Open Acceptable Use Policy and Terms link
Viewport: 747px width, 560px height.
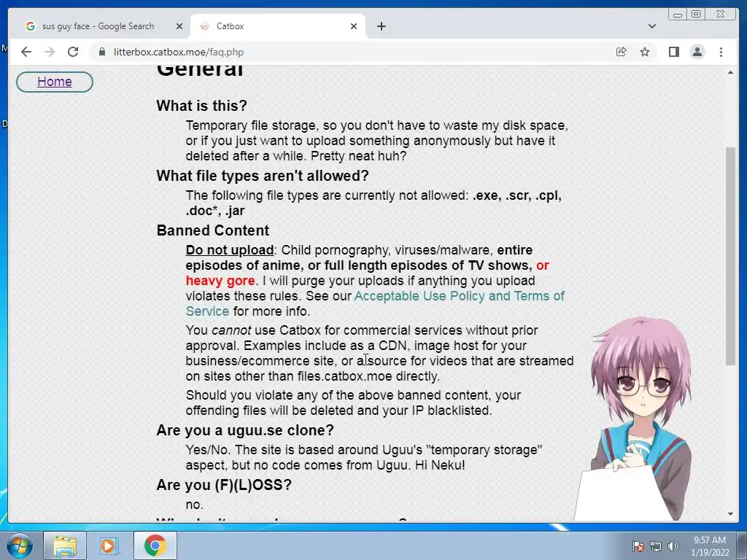[376, 303]
